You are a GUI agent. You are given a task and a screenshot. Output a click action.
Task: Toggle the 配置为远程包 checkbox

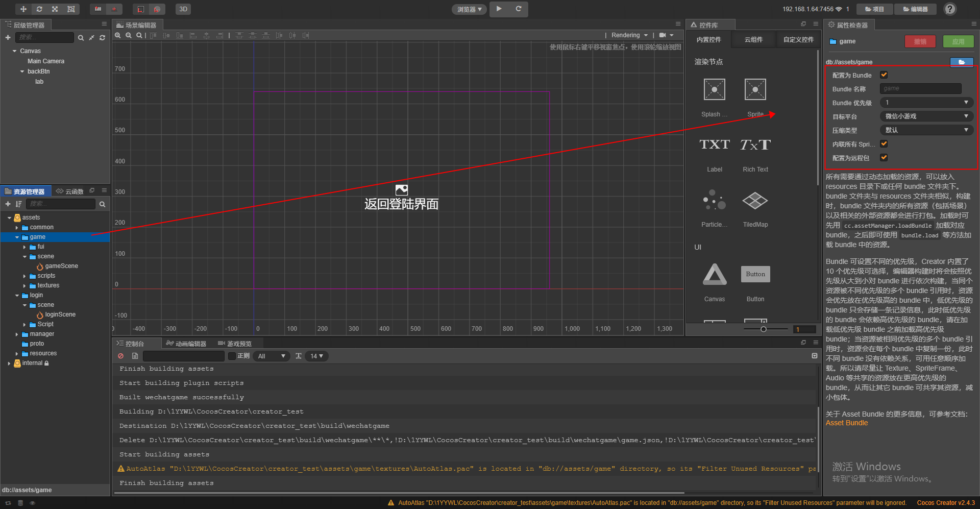pos(884,158)
